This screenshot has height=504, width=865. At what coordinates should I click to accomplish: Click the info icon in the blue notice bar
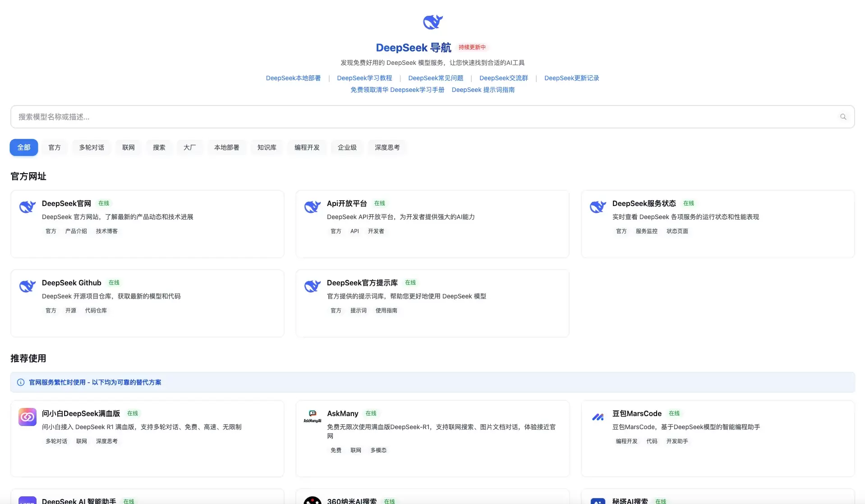[21, 382]
